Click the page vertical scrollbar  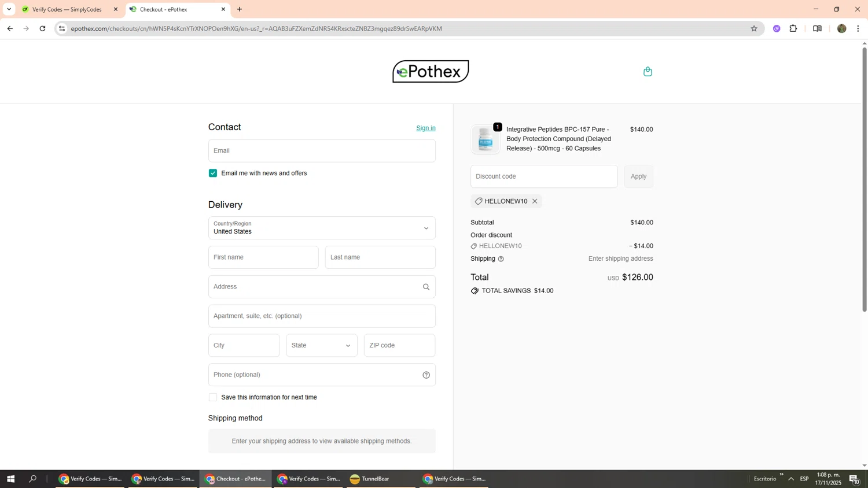tap(865, 179)
